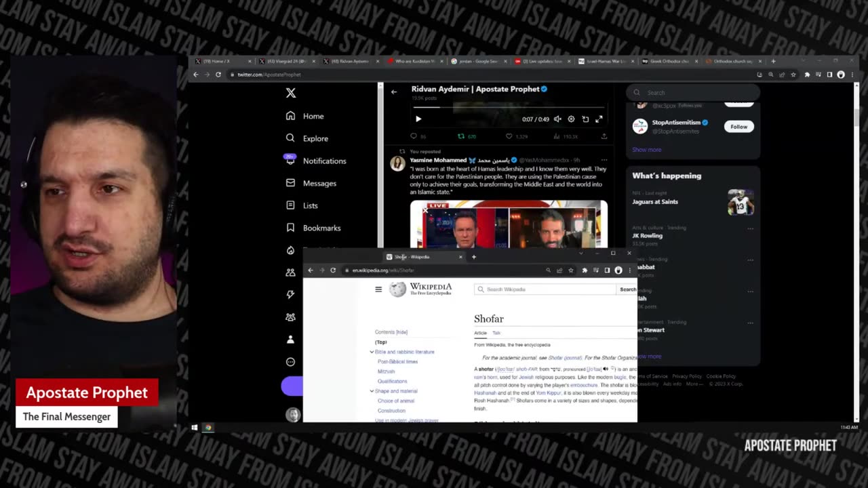
Task: Open a new tab in the Twitter browser window
Action: pyautogui.click(x=773, y=61)
